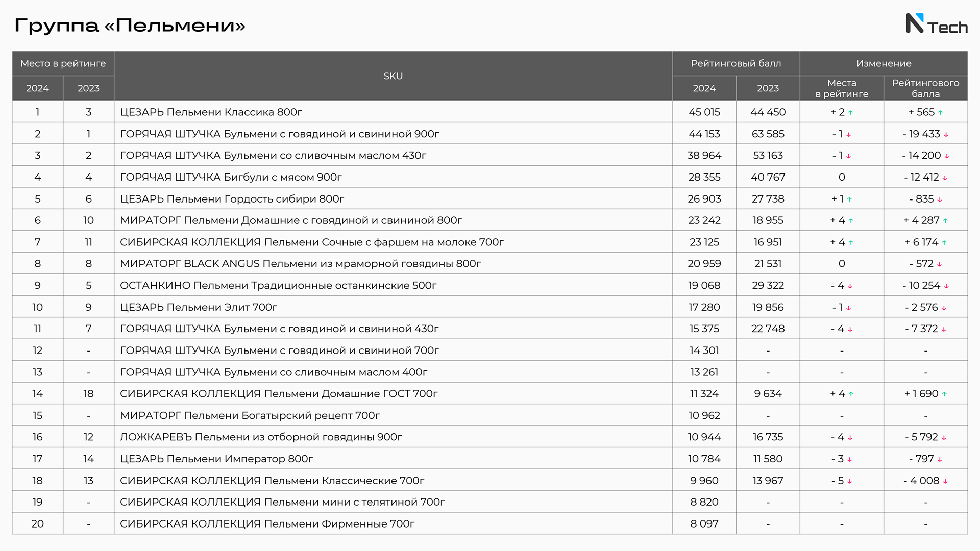
Task: Click the score change «+ 6 174»
Action: click(x=925, y=242)
